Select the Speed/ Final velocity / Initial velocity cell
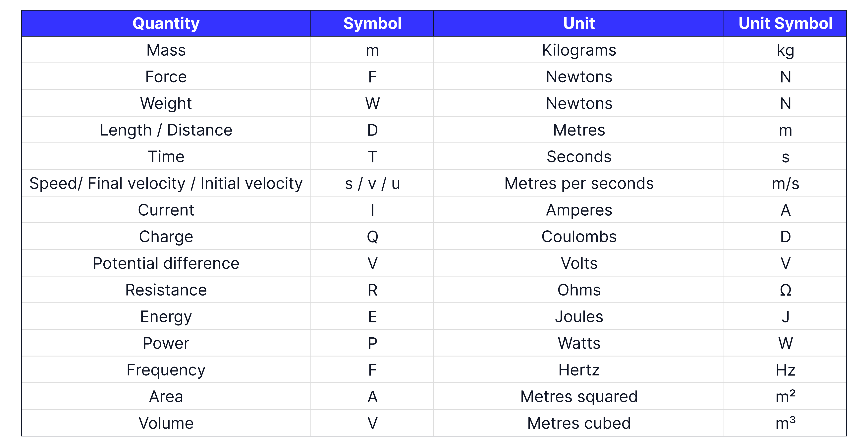Screen dimensions: 868x446 (166, 183)
